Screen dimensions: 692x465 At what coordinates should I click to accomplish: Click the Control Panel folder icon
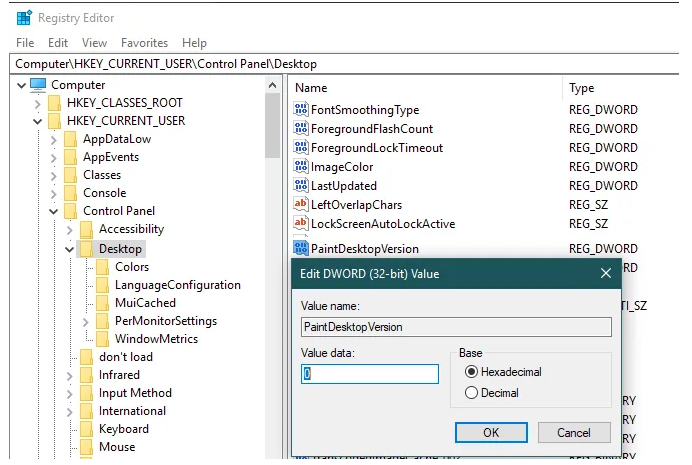(71, 211)
